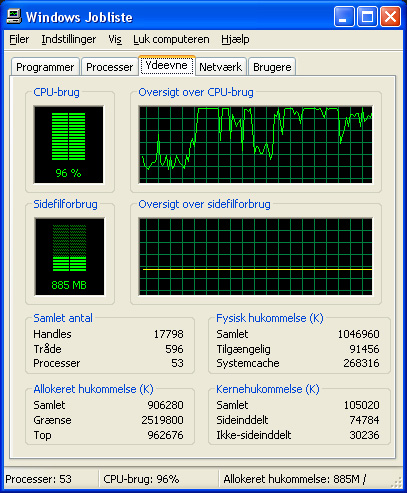Image resolution: width=407 pixels, height=493 pixels.
Task: Open the Vis menu
Action: [115, 39]
